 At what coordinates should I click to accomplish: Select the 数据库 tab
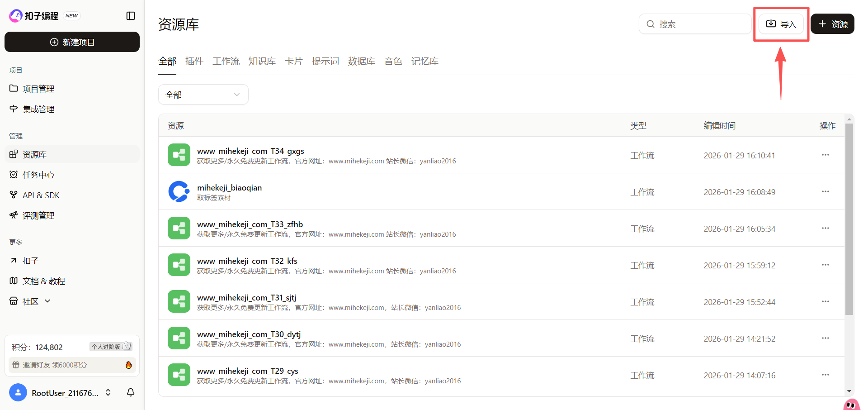(361, 61)
